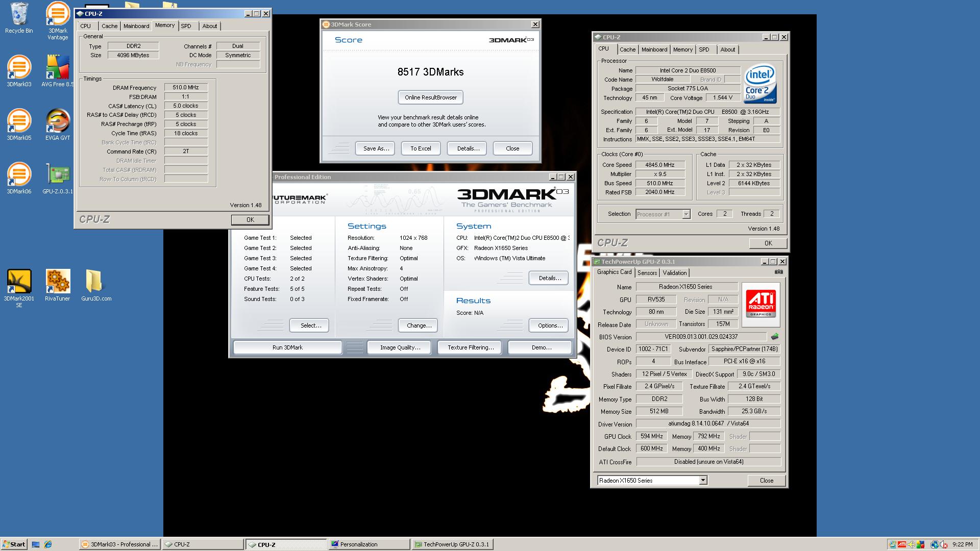Screen dimensions: 980x551
Task: Open the SPD tab in Memory CPU-Z window
Action: click(x=186, y=26)
